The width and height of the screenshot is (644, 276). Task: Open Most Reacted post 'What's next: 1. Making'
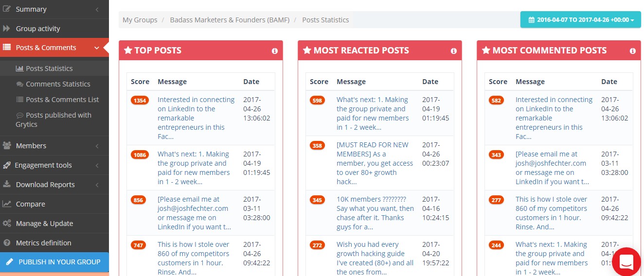point(373,113)
